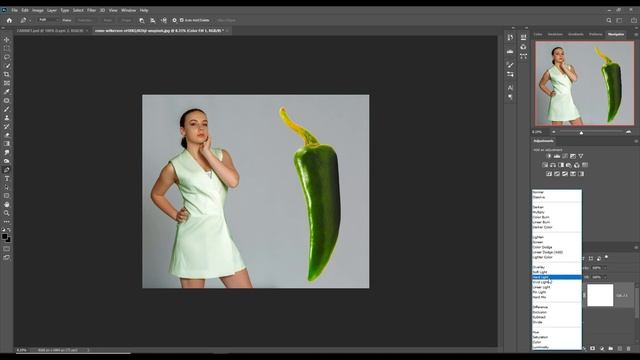Toggle Auto Add/Delete checkbox
The image size is (640, 360).
182,20
